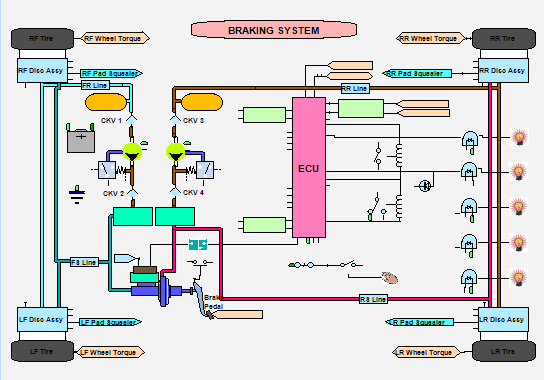Select the brake pedal component
This screenshot has width=544, height=380.
(202, 299)
